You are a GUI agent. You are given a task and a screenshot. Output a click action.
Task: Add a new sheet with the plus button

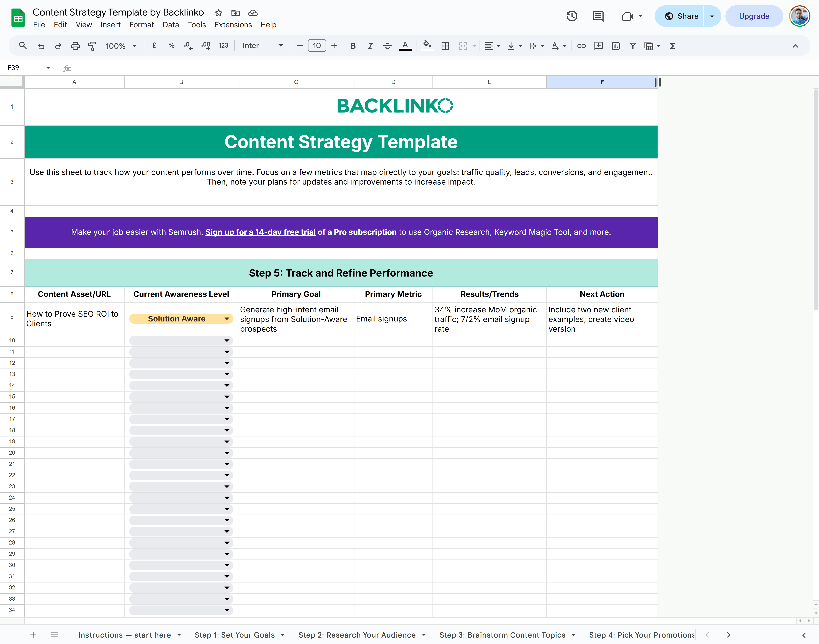coord(33,635)
